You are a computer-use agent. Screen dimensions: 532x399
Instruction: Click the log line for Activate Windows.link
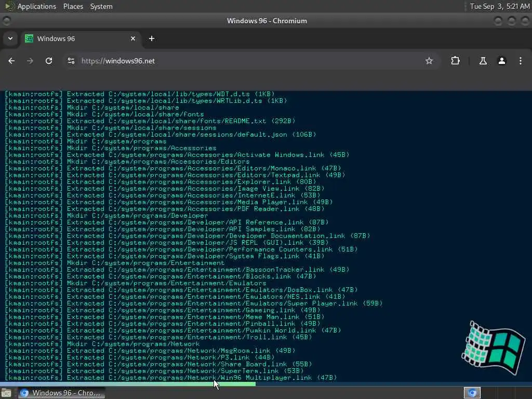[177, 155]
